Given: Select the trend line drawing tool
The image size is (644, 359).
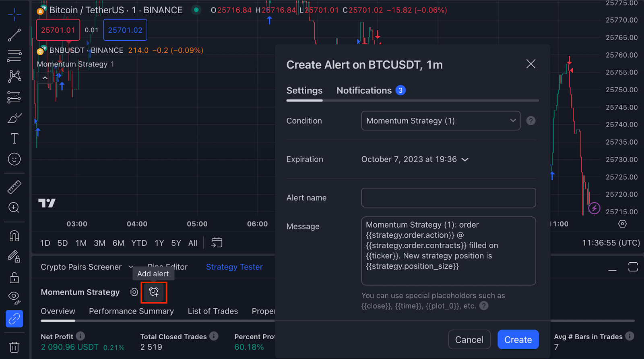Looking at the screenshot, I should coord(14,35).
